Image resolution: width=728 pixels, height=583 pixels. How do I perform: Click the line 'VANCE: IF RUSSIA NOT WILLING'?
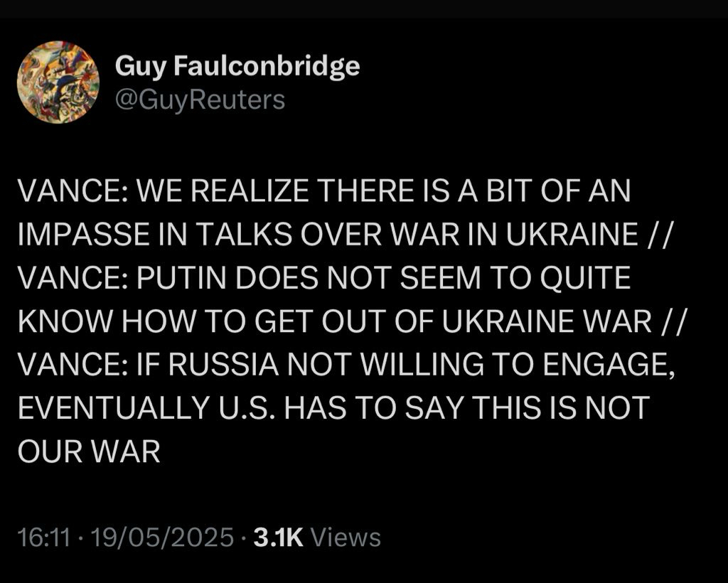click(x=344, y=365)
